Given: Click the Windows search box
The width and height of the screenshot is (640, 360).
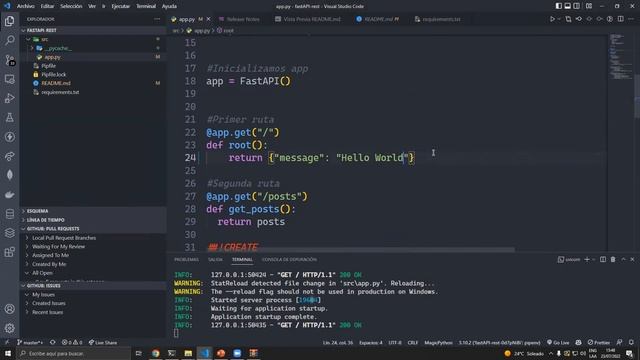Looking at the screenshot, I should point(74,353).
